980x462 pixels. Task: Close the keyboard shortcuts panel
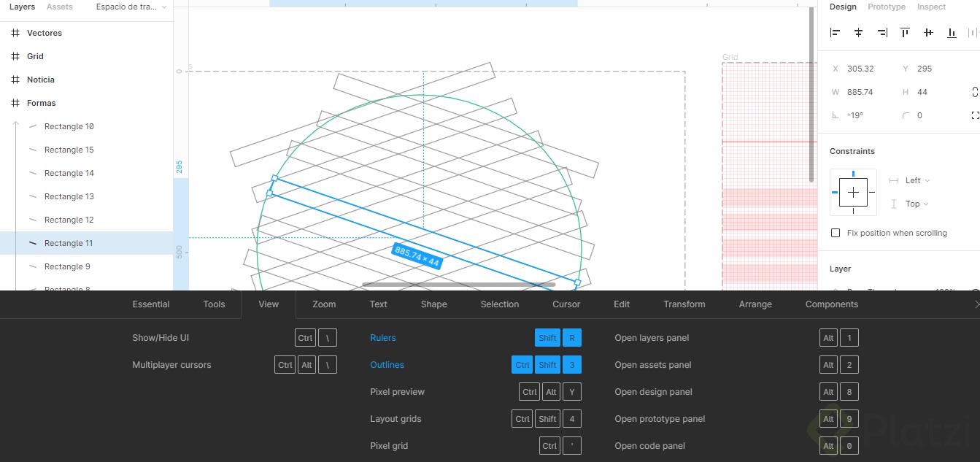click(x=976, y=304)
